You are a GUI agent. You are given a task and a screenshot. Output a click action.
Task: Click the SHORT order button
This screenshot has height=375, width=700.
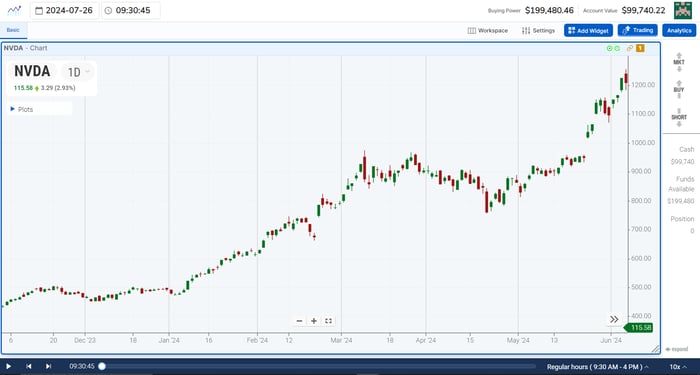pyautogui.click(x=679, y=117)
